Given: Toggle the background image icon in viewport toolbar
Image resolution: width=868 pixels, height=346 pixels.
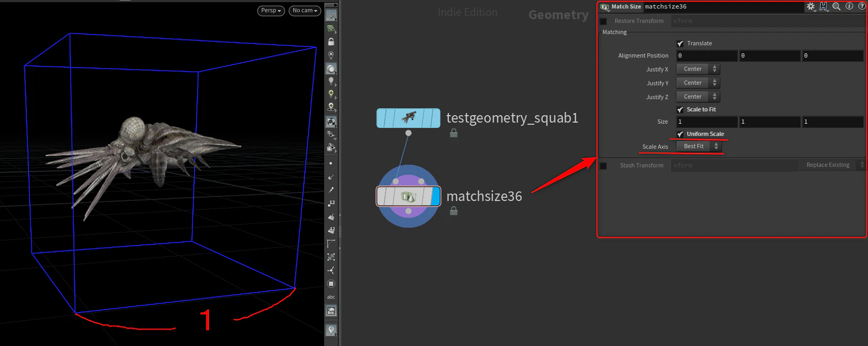Looking at the screenshot, I should [331, 311].
